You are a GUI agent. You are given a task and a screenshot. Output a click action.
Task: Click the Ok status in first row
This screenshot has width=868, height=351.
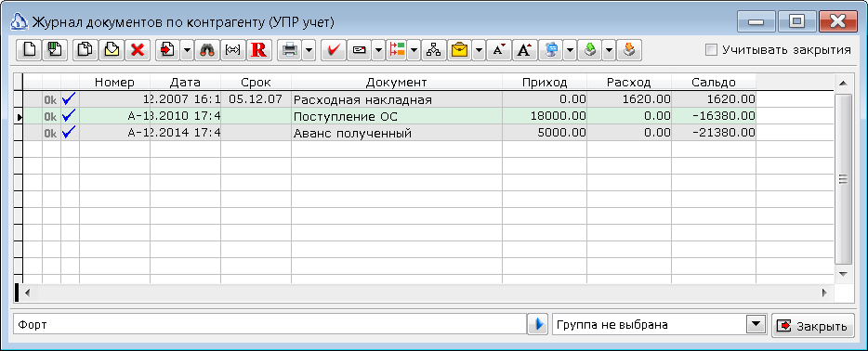(x=51, y=99)
